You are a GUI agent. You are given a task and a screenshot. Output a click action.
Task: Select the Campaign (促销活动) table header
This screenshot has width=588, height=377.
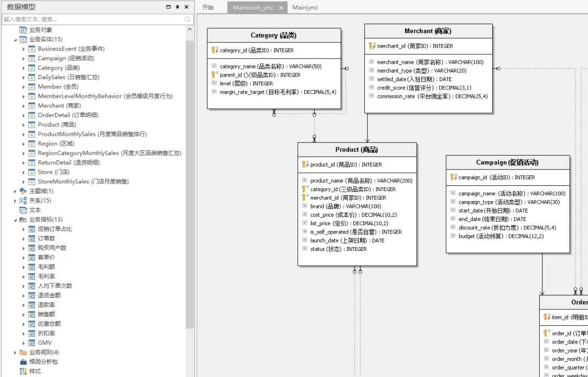click(x=507, y=162)
